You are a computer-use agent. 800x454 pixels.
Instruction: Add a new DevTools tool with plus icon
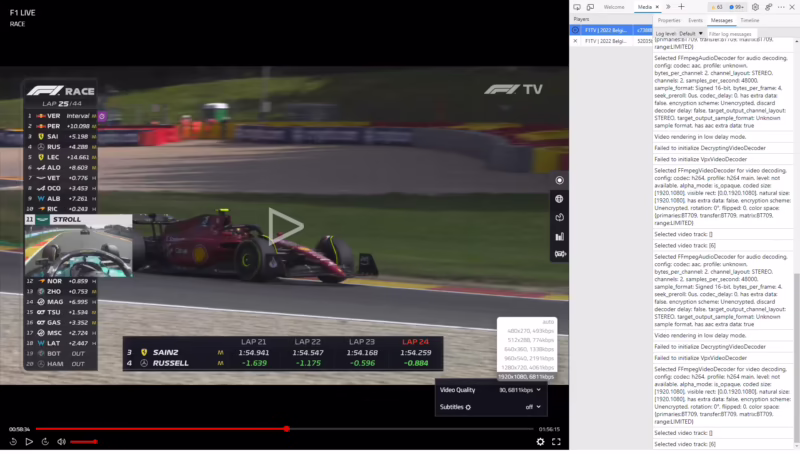point(681,7)
